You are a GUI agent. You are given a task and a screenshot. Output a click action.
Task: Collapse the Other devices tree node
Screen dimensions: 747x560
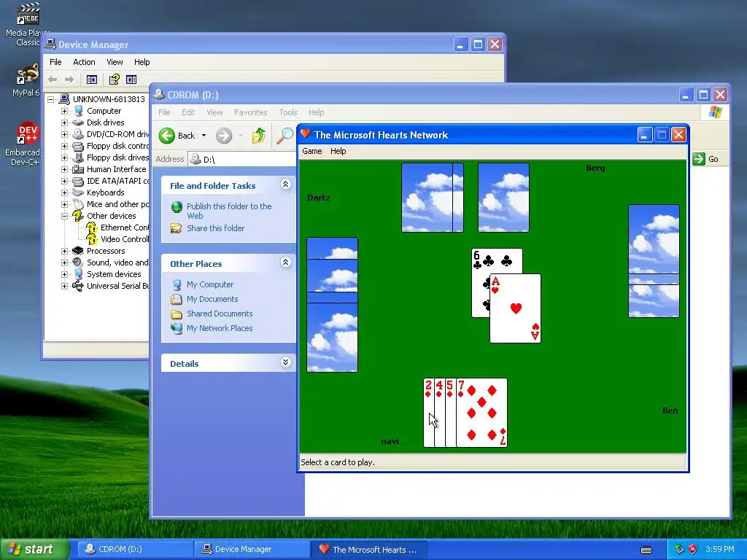point(64,216)
